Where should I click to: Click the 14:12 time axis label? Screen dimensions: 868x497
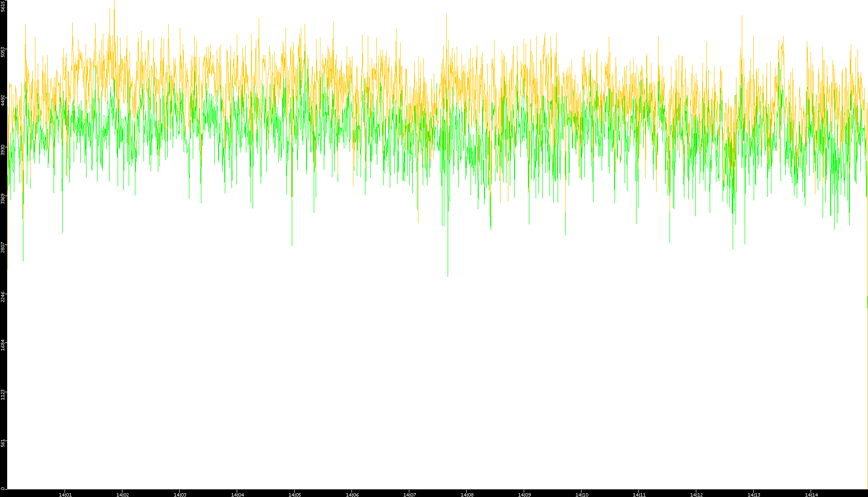point(696,495)
